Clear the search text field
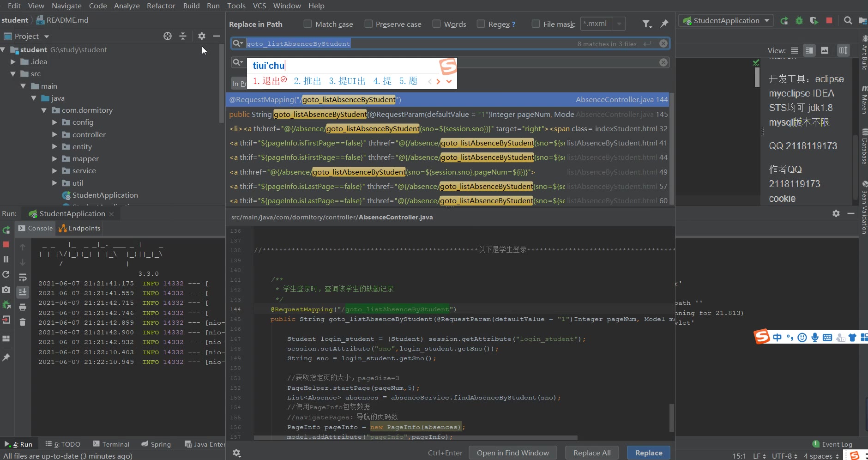 (x=663, y=43)
